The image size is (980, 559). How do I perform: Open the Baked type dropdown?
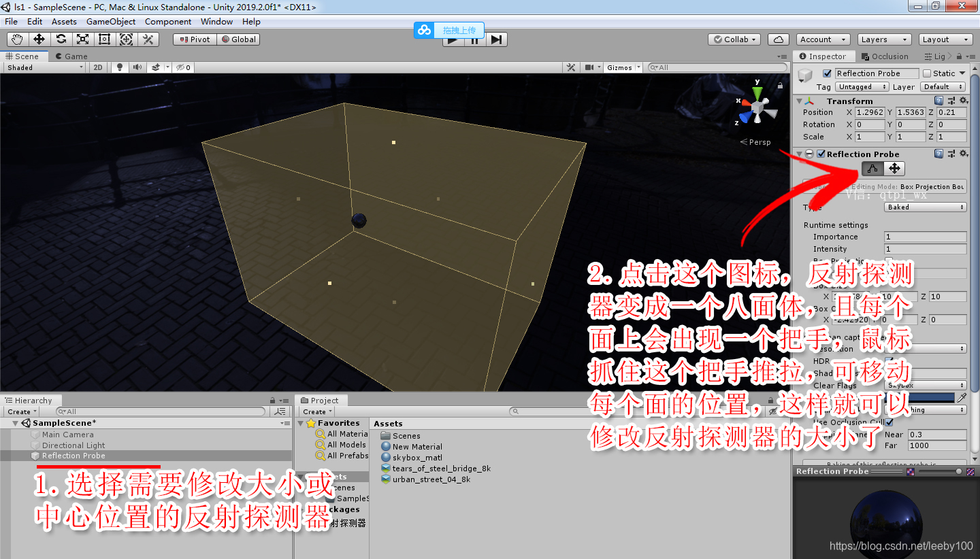[926, 207]
